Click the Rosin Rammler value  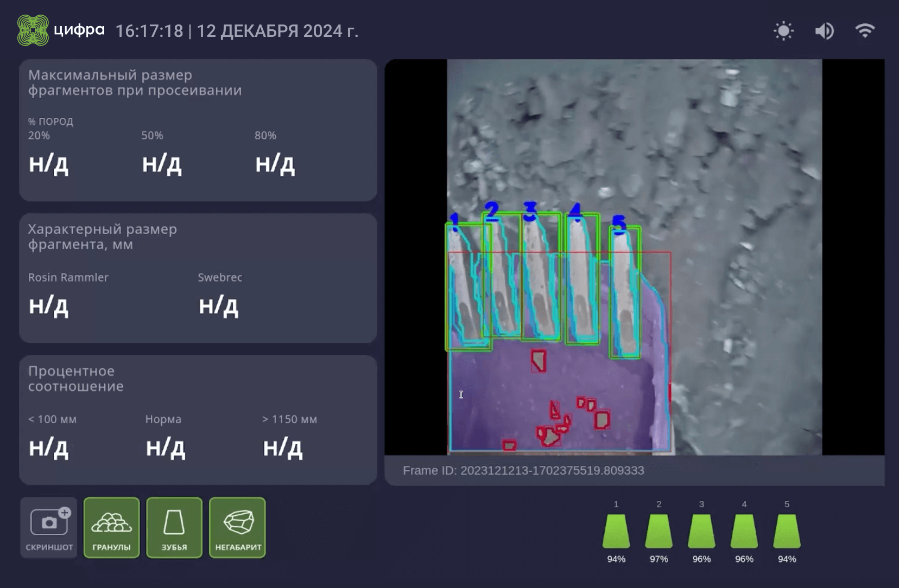[x=48, y=306]
